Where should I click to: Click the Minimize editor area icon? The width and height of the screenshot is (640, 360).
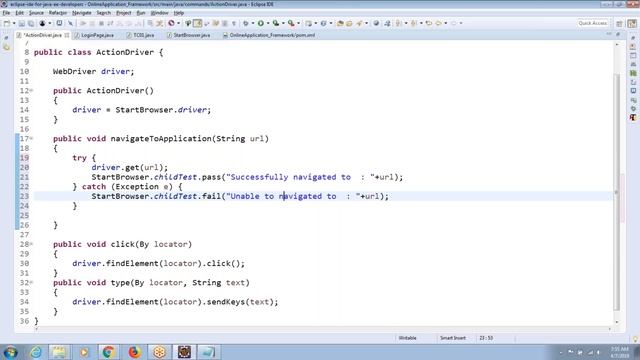[x=609, y=34]
